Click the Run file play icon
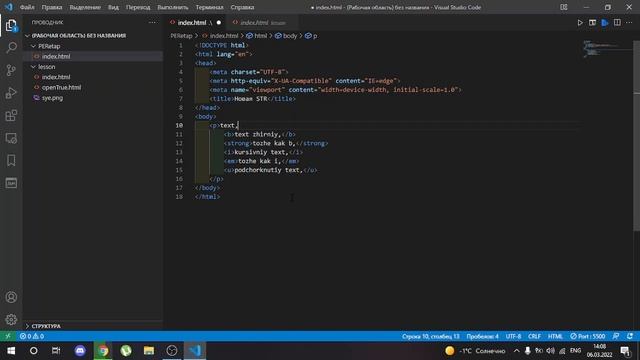 pos(580,23)
